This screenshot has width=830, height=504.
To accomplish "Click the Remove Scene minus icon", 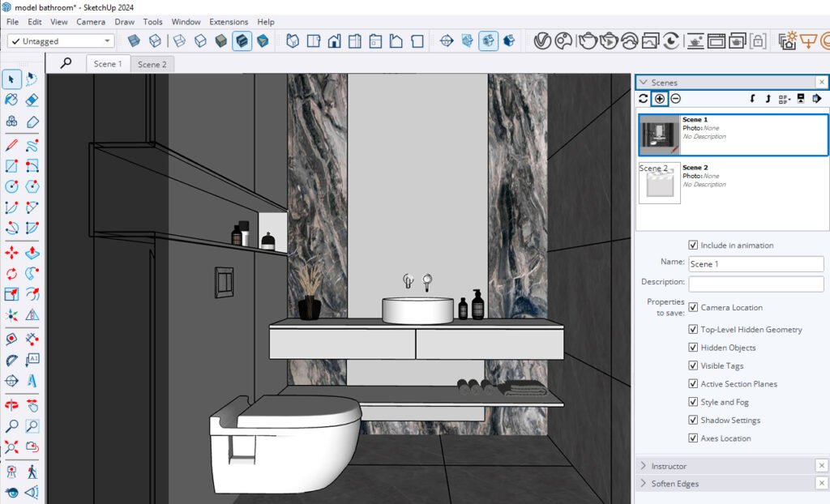I will click(x=675, y=99).
